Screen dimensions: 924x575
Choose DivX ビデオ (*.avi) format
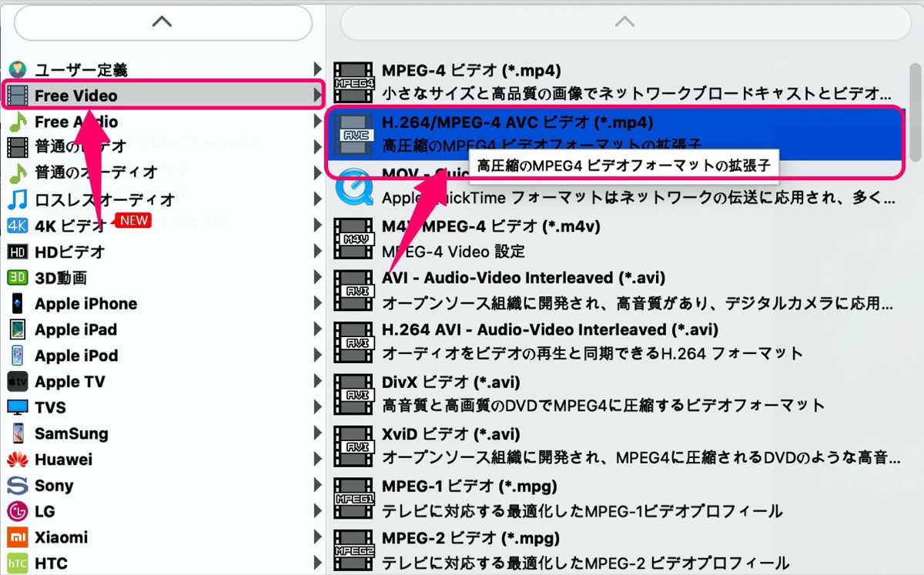[x=615, y=394]
